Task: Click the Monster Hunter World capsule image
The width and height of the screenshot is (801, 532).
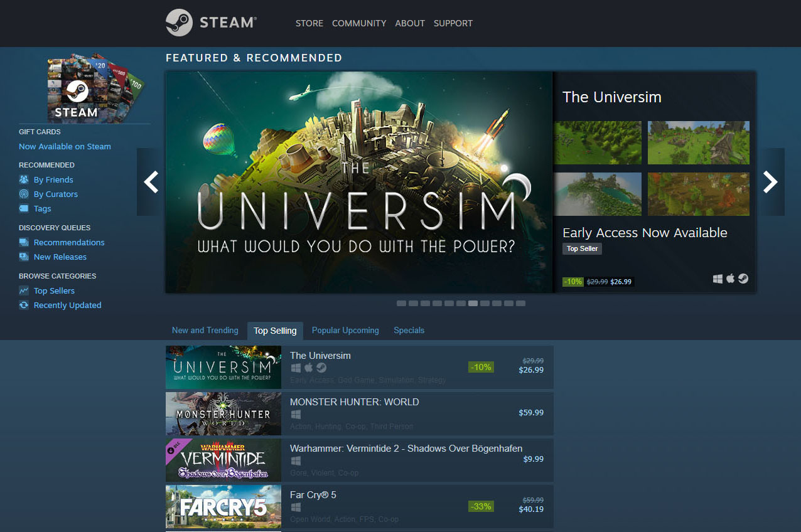Action: 223,413
